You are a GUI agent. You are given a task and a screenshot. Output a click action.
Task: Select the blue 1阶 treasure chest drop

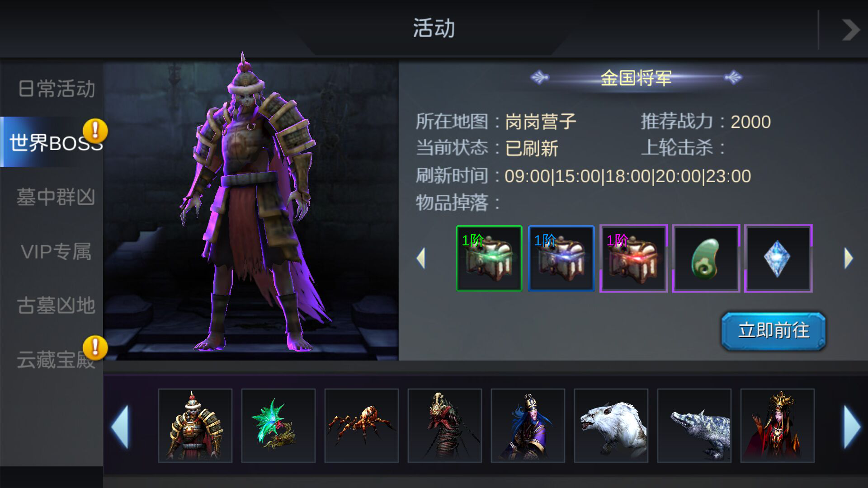tap(561, 258)
